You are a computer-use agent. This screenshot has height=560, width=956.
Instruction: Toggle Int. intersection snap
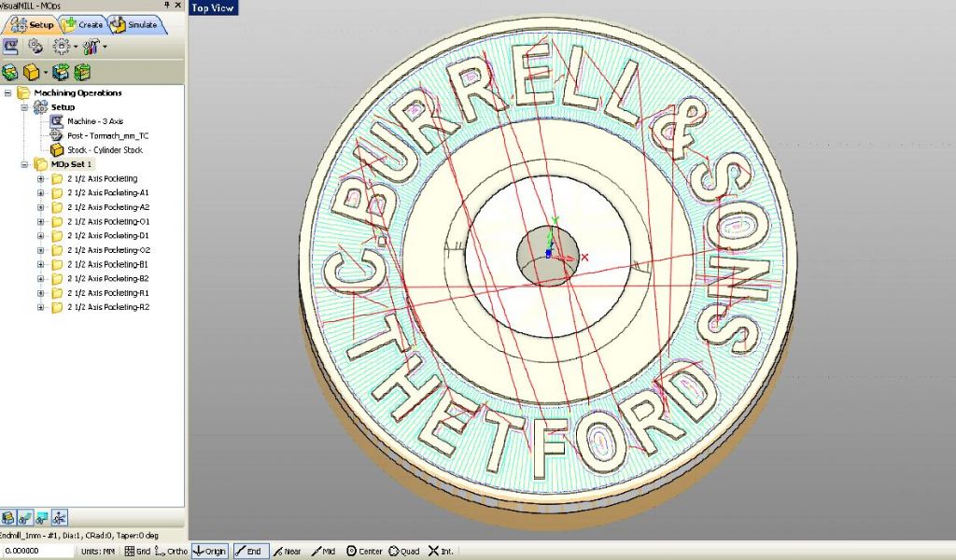[441, 551]
